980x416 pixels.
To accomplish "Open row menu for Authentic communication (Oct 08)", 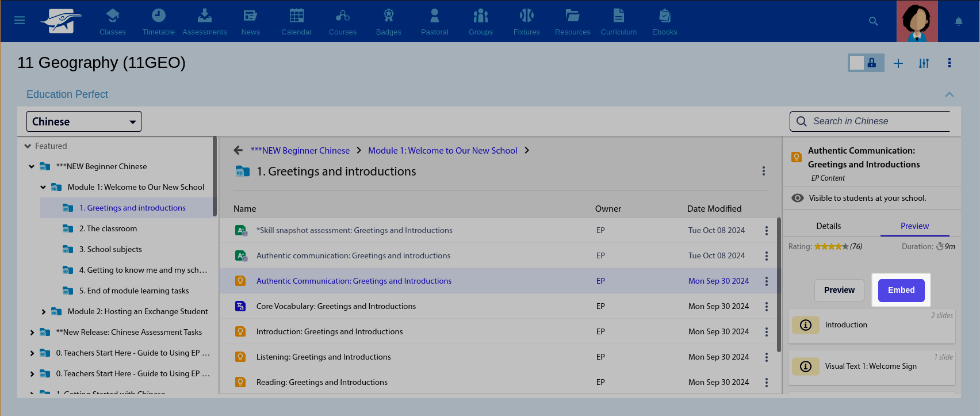I will coord(766,256).
